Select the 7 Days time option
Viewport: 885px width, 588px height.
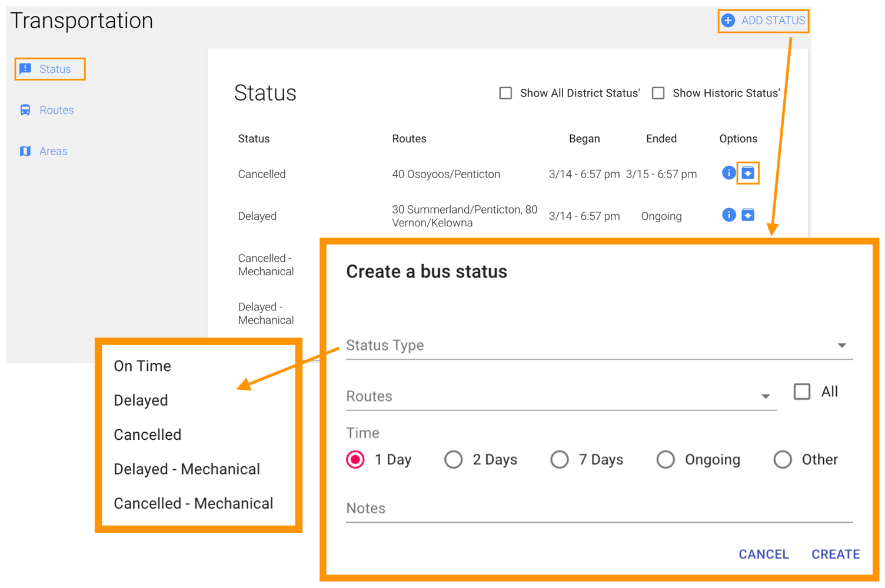pos(559,459)
